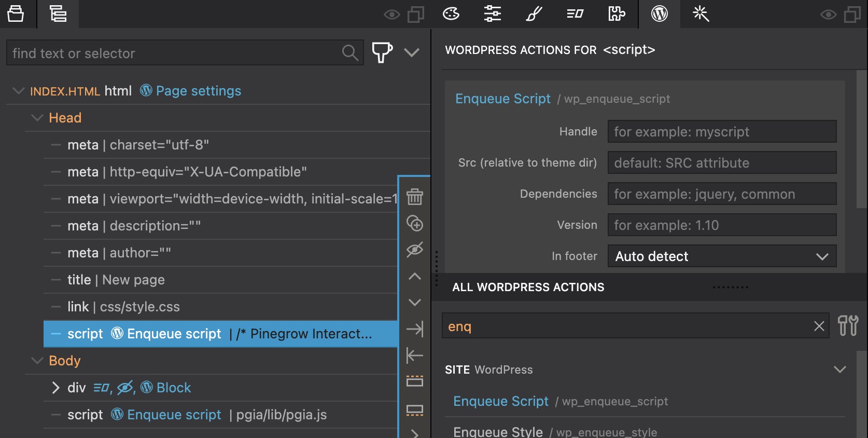Open the Interactions sparkle panel
868x438 pixels.
click(701, 13)
